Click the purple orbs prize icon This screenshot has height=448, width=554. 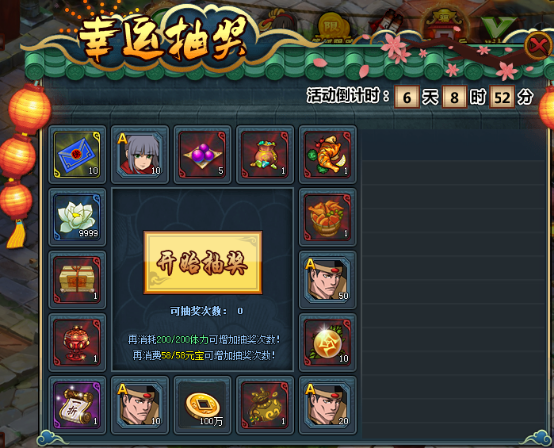pos(202,154)
